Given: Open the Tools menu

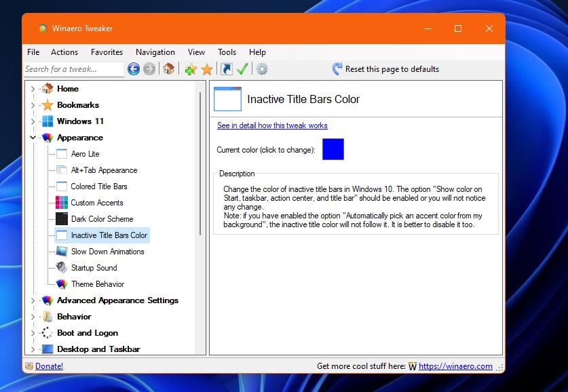Looking at the screenshot, I should [x=227, y=52].
